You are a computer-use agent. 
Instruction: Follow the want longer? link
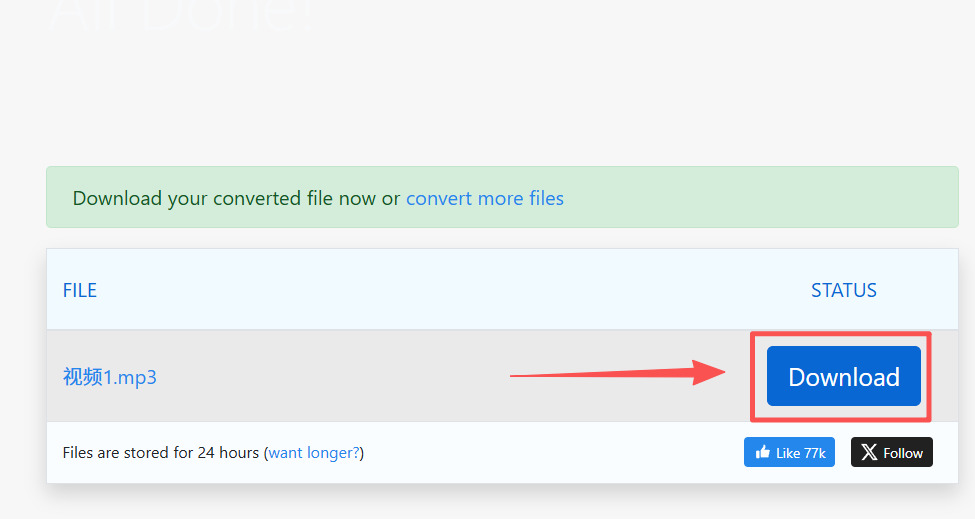click(x=314, y=452)
